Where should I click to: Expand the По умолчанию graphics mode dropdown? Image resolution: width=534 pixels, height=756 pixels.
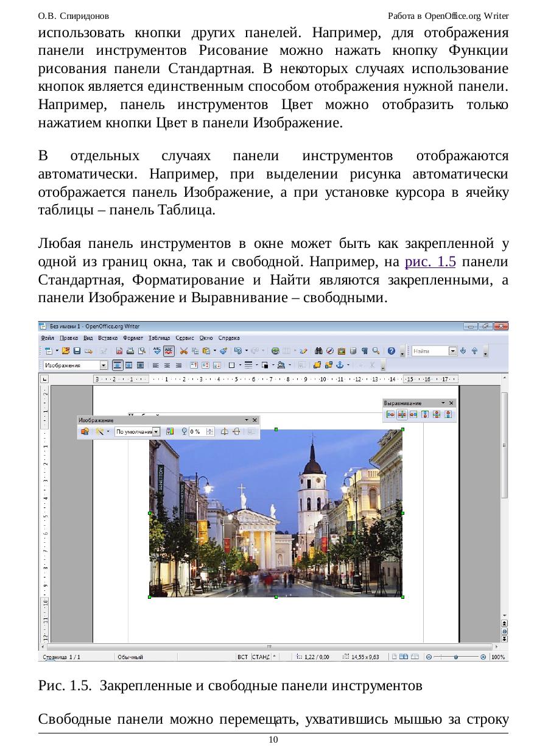156,431
